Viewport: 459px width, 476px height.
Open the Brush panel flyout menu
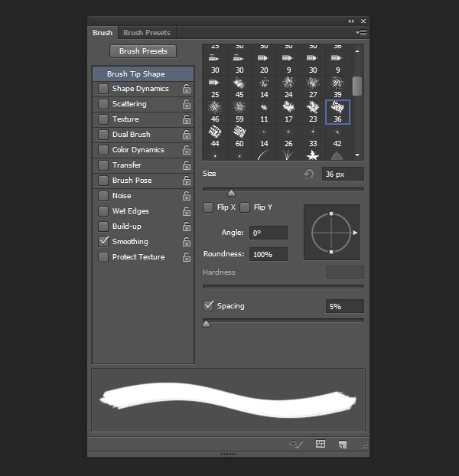point(361,33)
